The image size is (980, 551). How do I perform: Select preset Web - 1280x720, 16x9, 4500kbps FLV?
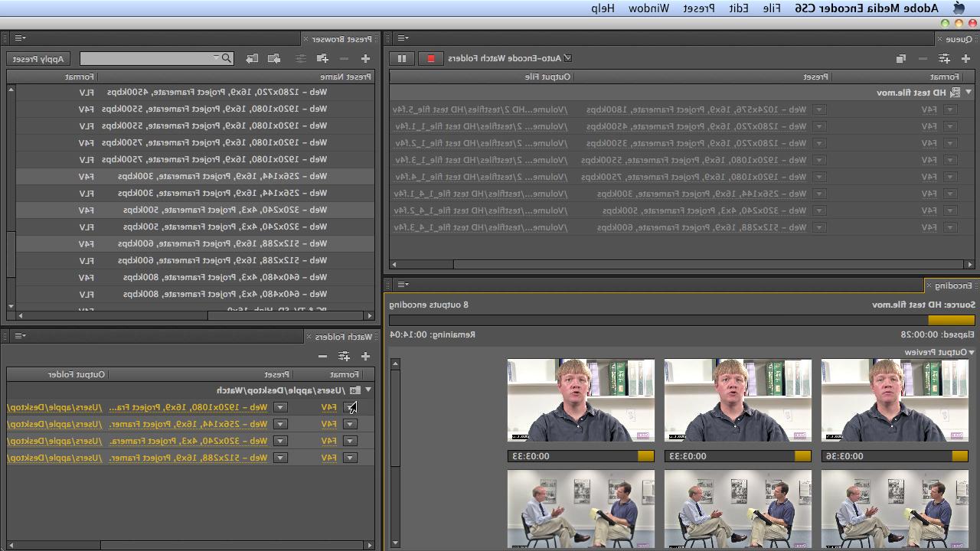[194, 92]
